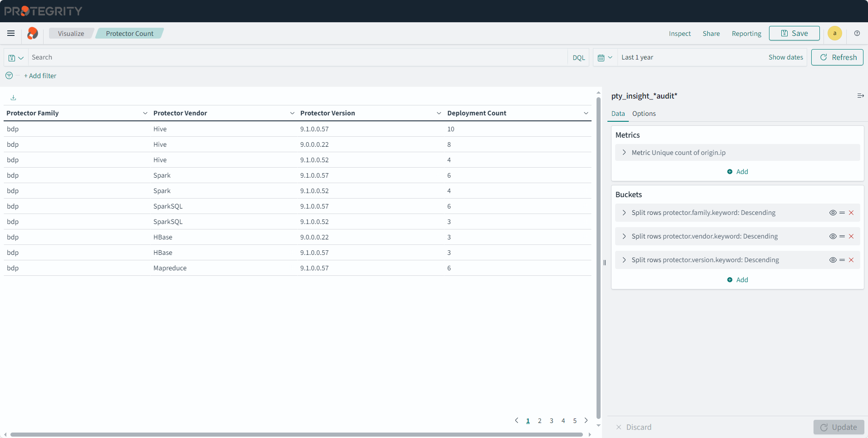Toggle visibility of protector.vendor.keyword bucket
Image resolution: width=868 pixels, height=438 pixels.
833,236
